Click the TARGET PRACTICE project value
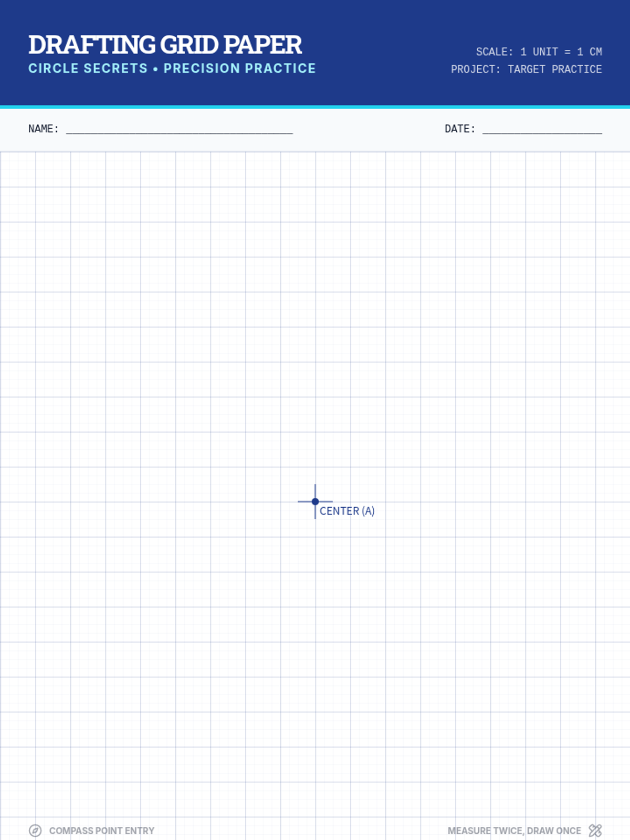 point(554,69)
